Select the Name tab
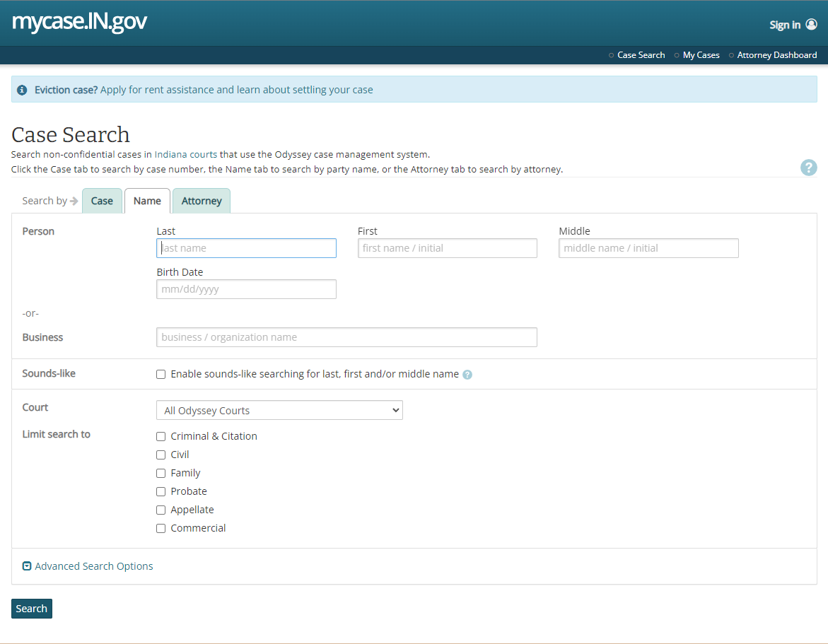The image size is (828, 644). [x=147, y=201]
